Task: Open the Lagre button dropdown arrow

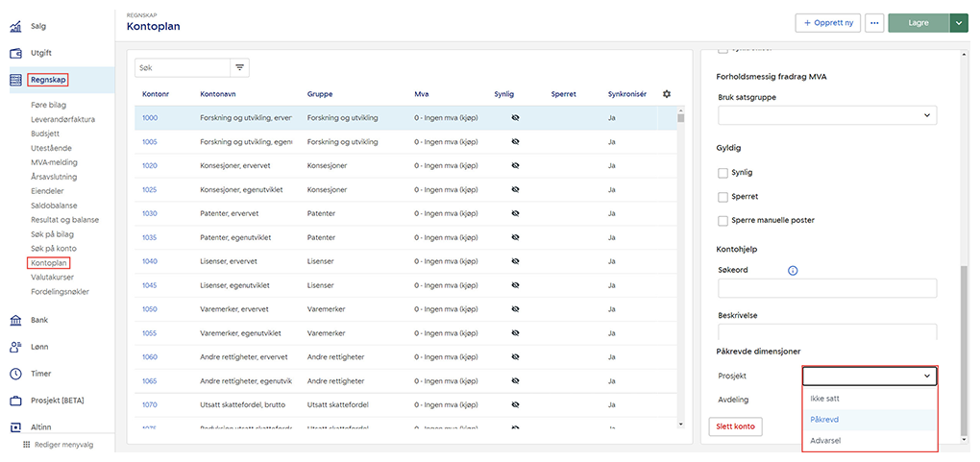Action: pyautogui.click(x=959, y=23)
